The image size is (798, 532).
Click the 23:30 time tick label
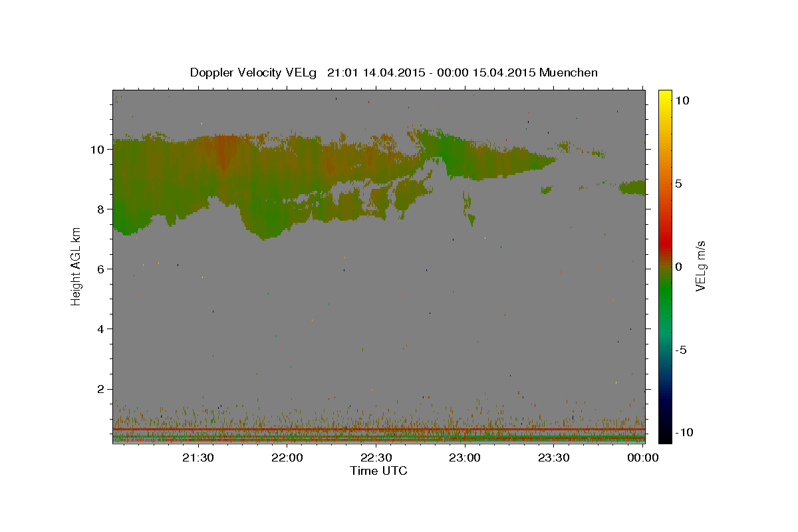(553, 458)
